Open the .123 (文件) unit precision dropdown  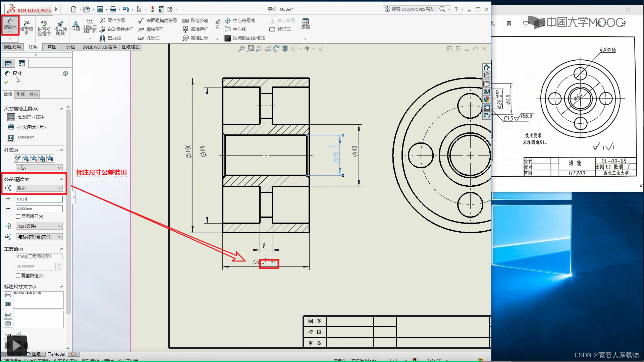39,226
